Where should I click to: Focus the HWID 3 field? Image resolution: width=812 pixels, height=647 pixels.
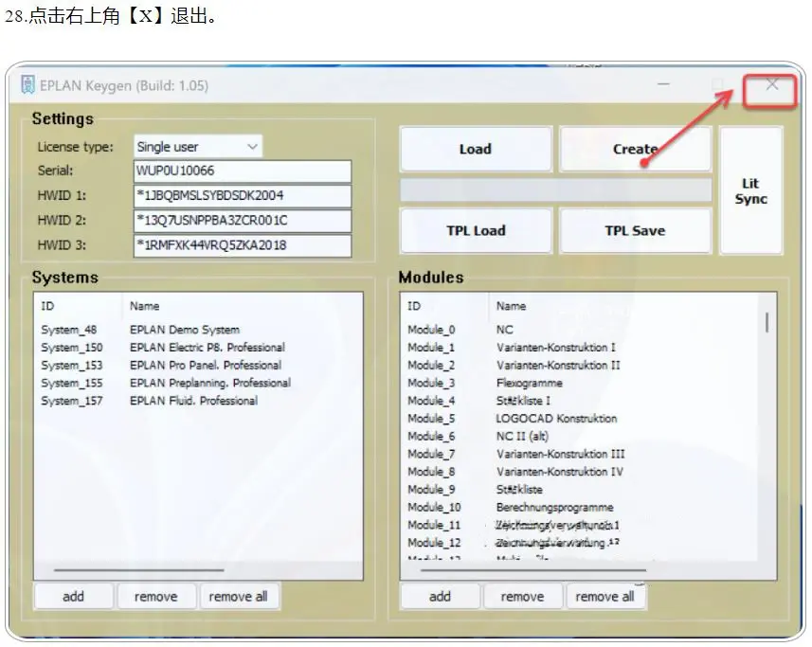243,245
